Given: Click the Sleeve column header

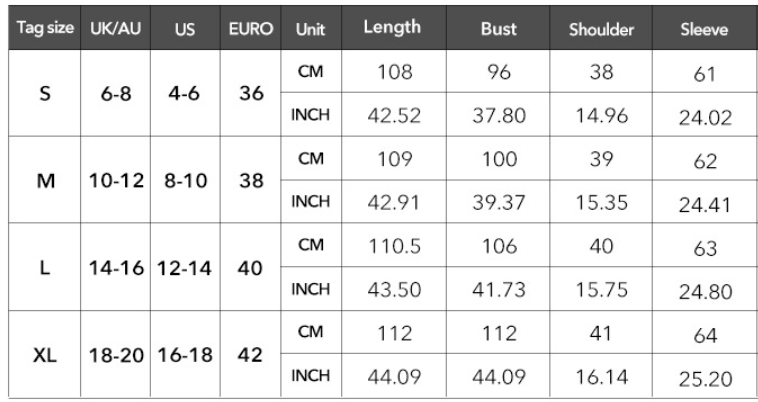Looking at the screenshot, I should [704, 29].
